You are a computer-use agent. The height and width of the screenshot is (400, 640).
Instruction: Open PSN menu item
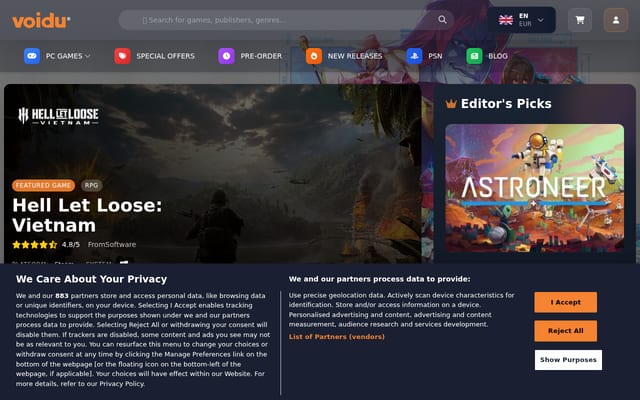point(435,56)
